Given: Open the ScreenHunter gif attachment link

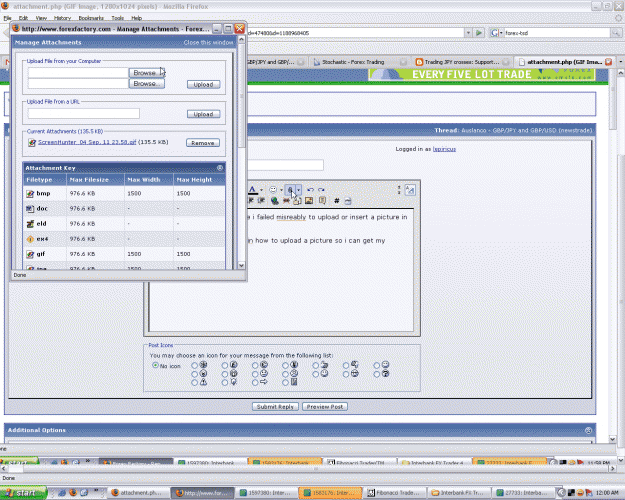Looking at the screenshot, I should [x=87, y=142].
